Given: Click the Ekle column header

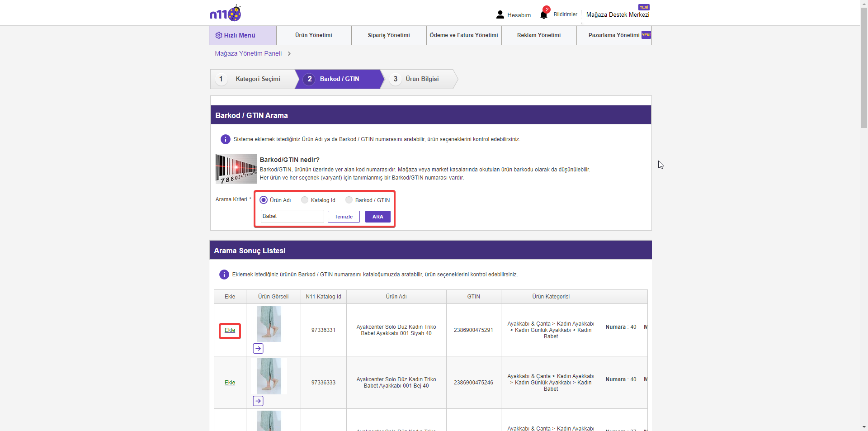Looking at the screenshot, I should pyautogui.click(x=230, y=297).
